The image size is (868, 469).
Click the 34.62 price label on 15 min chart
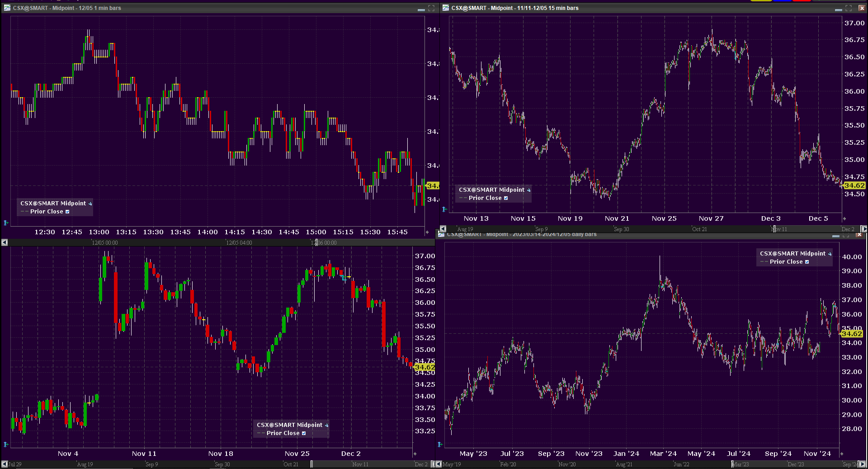click(854, 185)
